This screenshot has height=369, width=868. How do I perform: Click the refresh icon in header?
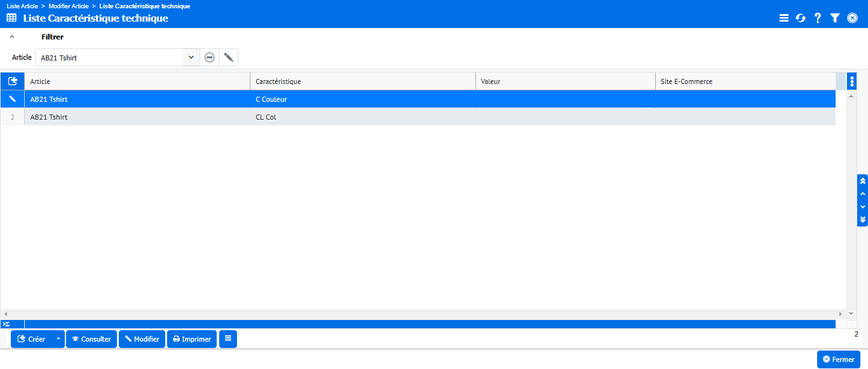click(x=801, y=18)
